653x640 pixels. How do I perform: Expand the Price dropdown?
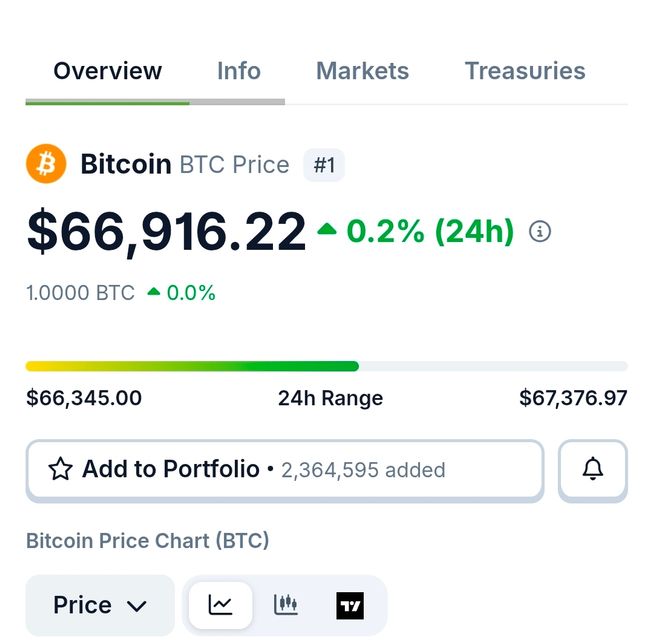click(x=100, y=605)
